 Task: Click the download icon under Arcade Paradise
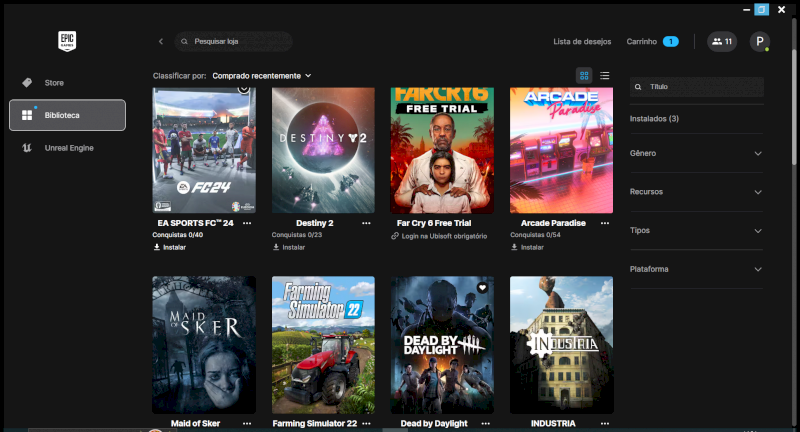click(514, 247)
